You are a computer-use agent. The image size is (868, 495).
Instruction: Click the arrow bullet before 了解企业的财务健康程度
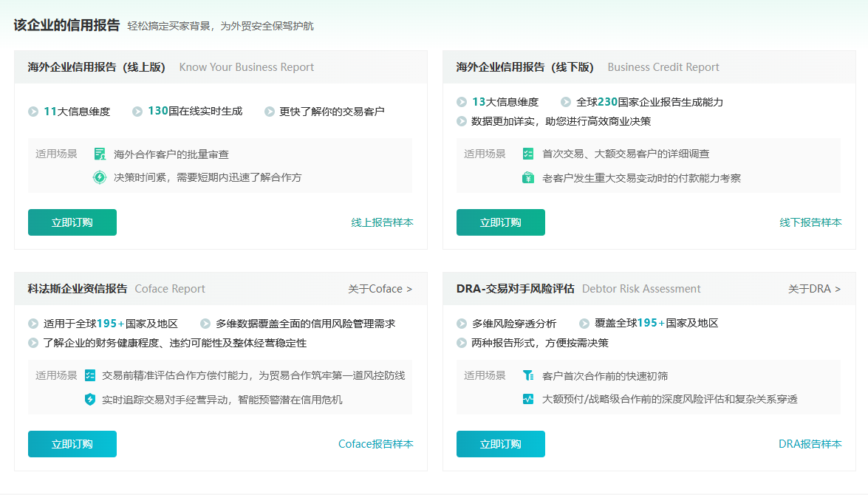[33, 343]
